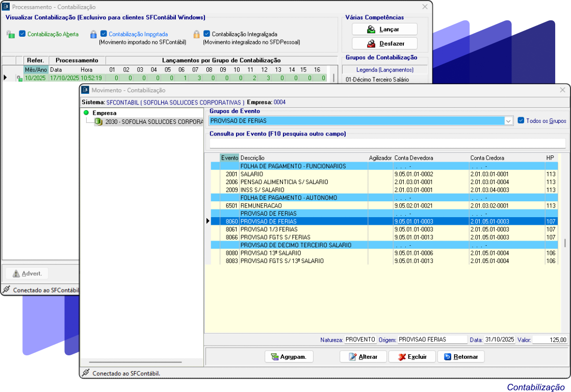
Task: Click the blue padlock Importada icon
Action: tap(93, 35)
